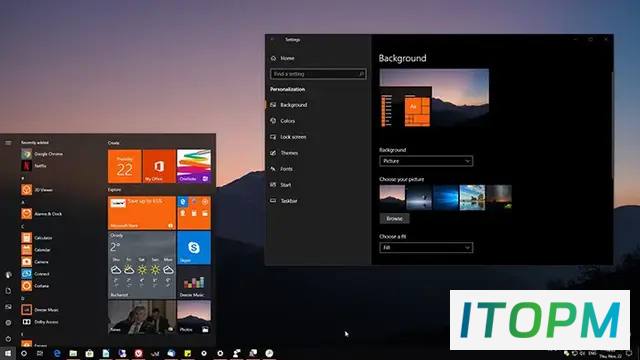
Task: Click the Find a setting search box
Action: 318,74
